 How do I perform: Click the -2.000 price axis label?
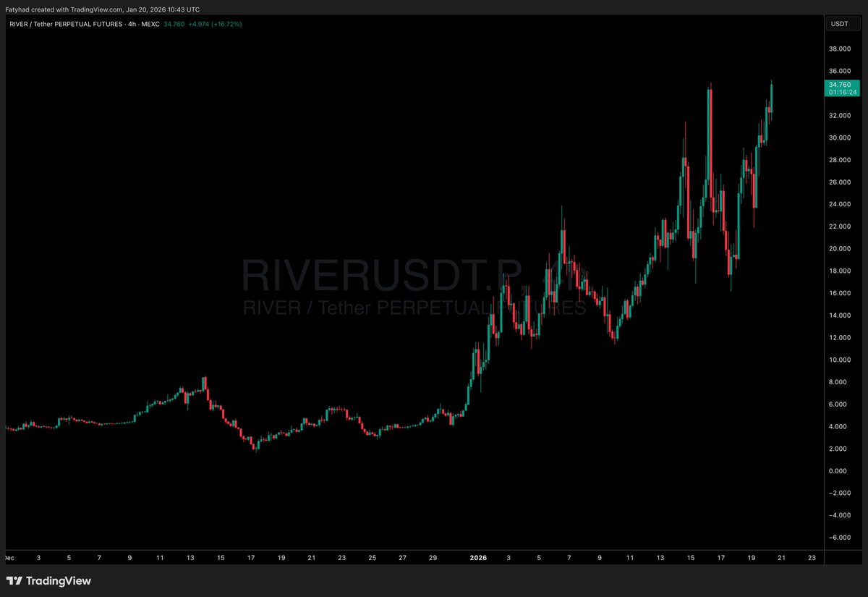pos(841,493)
